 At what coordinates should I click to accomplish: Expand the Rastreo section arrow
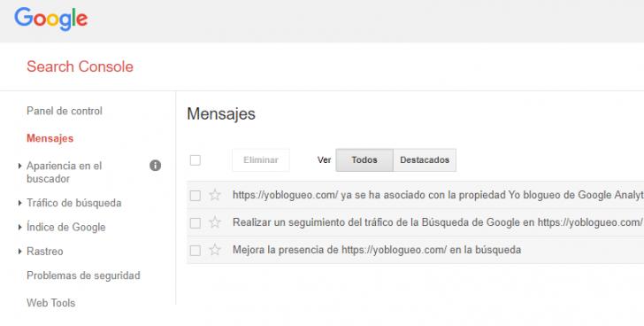pos(19,252)
